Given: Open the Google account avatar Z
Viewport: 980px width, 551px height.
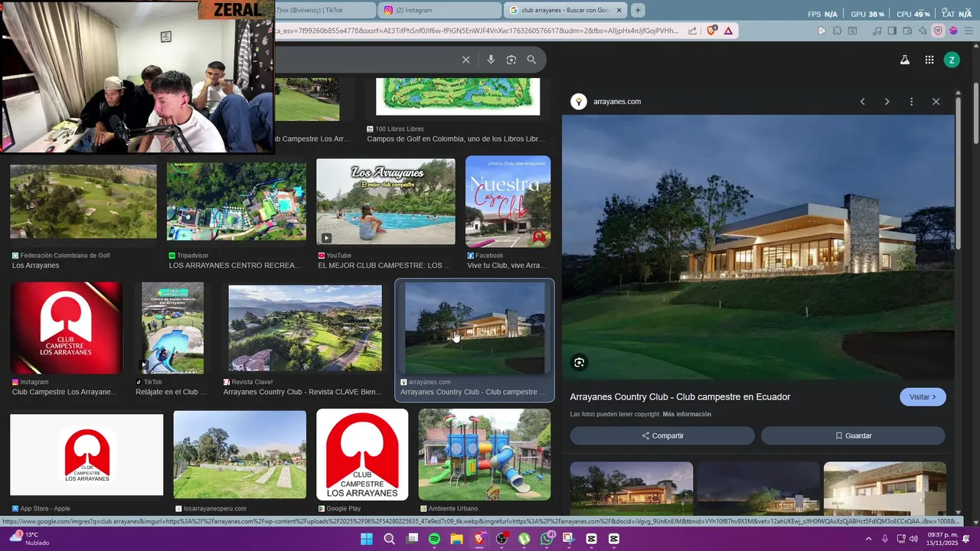Looking at the screenshot, I should click(952, 60).
